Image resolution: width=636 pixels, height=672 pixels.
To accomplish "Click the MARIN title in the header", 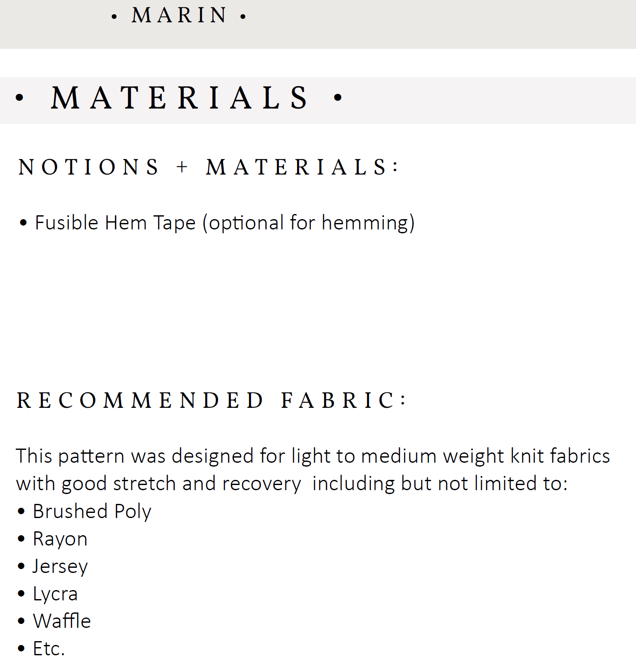I will point(179,16).
